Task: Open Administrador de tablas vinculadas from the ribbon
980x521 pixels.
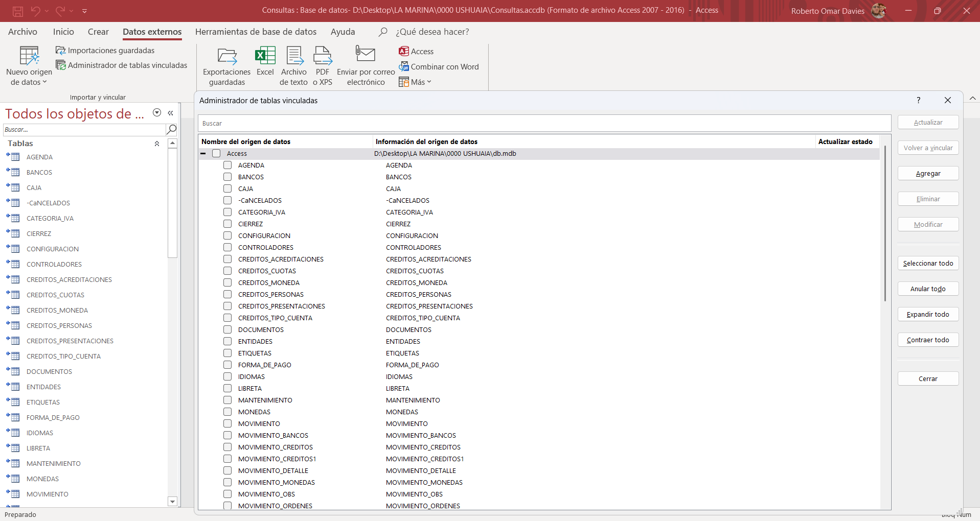Action: (122, 65)
